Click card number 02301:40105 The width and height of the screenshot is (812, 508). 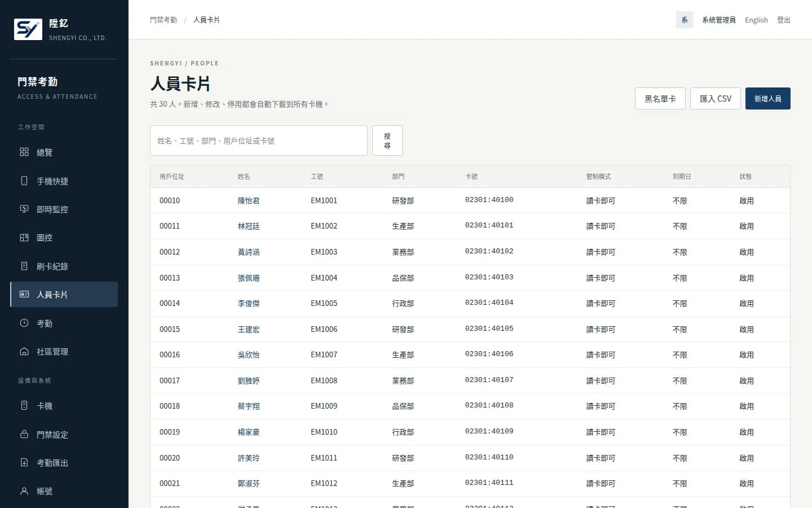(x=489, y=329)
